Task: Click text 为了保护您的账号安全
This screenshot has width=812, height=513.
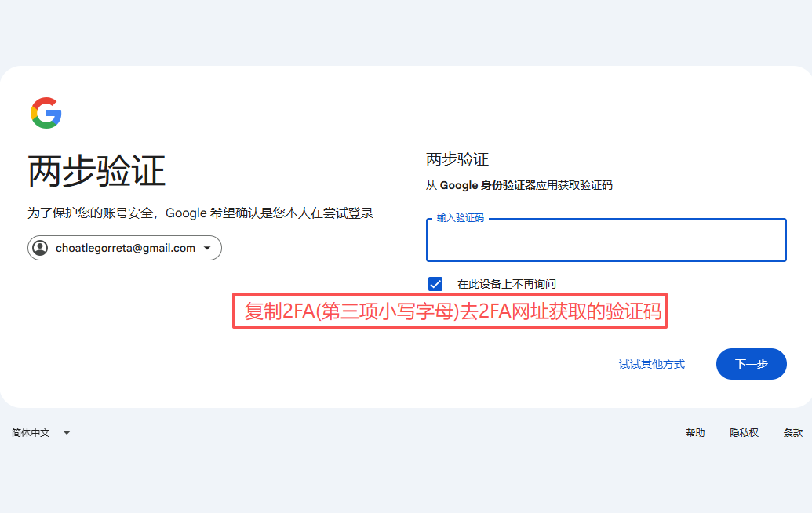Action: (x=90, y=213)
